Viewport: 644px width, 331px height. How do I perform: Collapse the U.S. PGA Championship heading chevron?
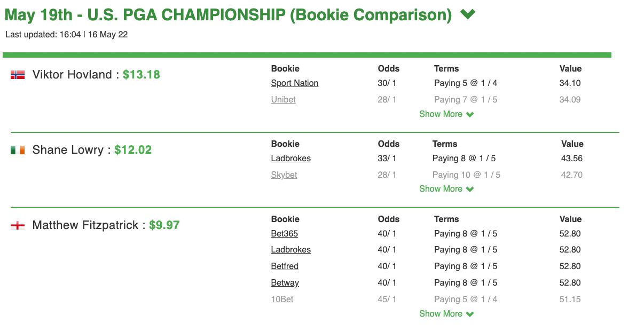(468, 14)
